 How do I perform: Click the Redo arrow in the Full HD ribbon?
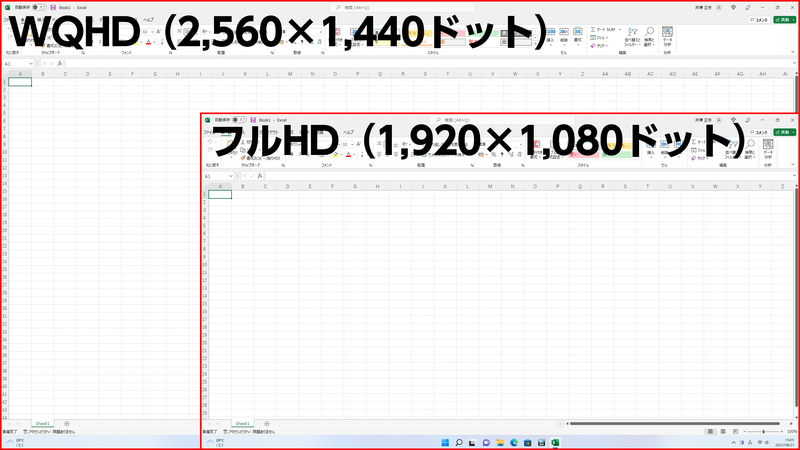210,150
